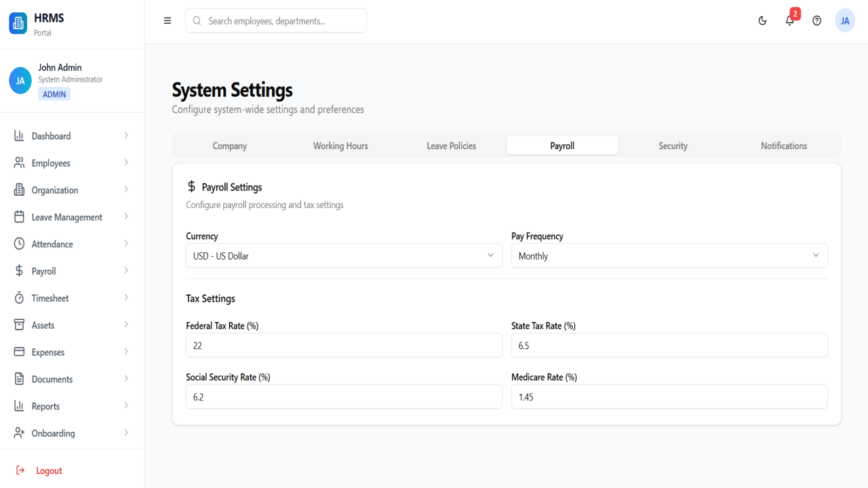Open the Dashboard bar chart icon
868x488 pixels.
tap(19, 136)
